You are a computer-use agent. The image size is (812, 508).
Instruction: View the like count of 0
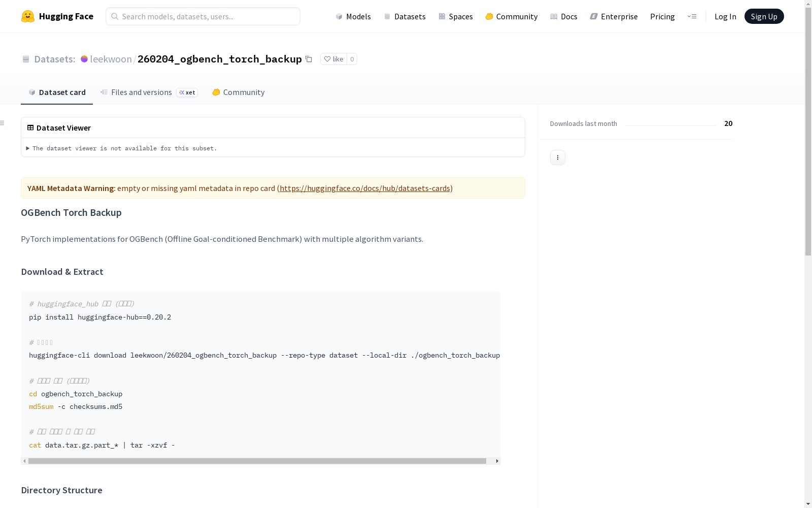[352, 59]
